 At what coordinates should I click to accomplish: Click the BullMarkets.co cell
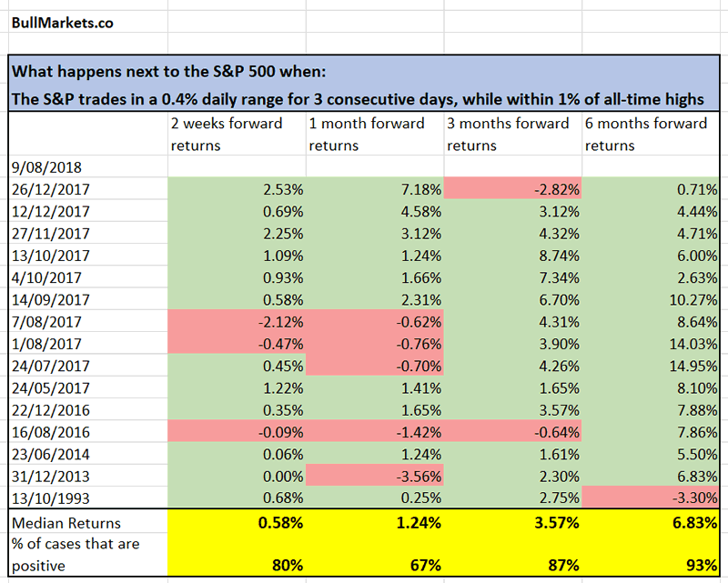tap(64, 23)
